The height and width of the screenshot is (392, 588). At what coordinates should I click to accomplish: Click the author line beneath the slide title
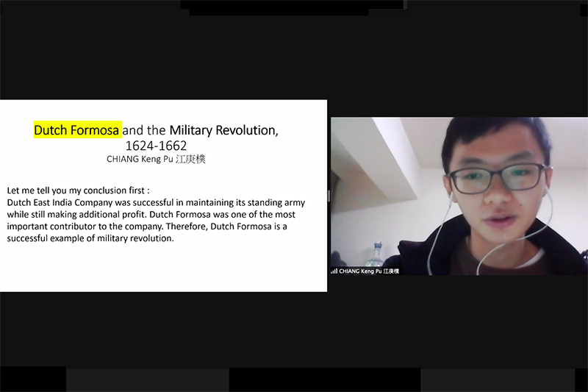click(x=156, y=159)
